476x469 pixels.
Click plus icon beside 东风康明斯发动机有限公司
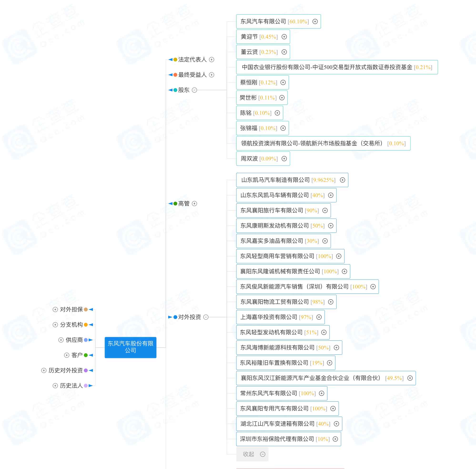[331, 226]
